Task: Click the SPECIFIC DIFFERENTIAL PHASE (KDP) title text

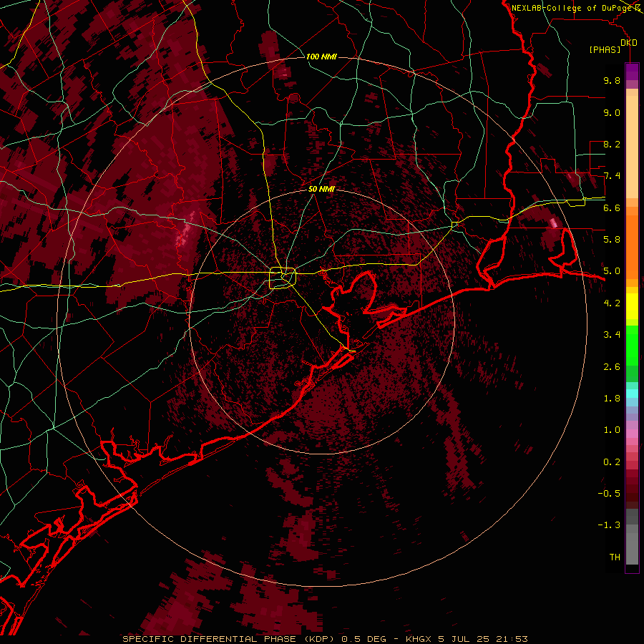Action: coord(229,639)
